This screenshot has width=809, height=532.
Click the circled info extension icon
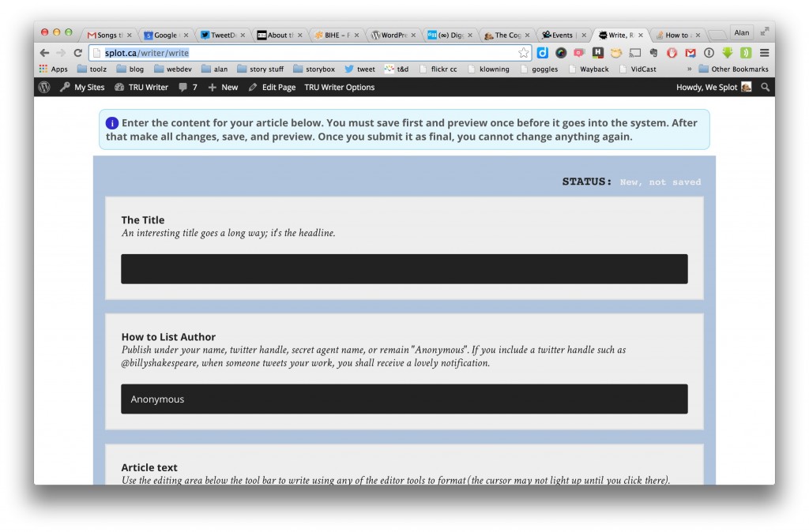pyautogui.click(x=709, y=53)
